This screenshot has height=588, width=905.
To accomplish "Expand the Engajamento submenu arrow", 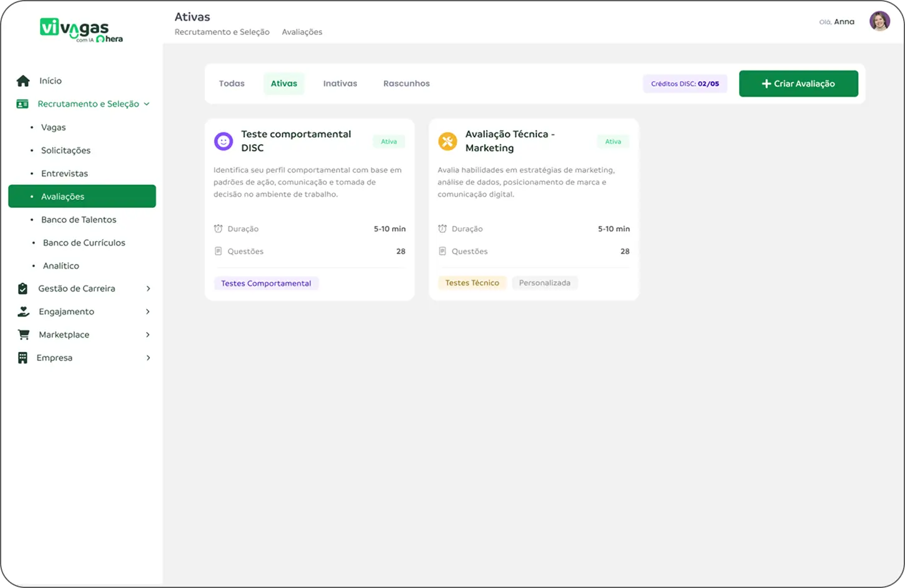I will tap(148, 311).
